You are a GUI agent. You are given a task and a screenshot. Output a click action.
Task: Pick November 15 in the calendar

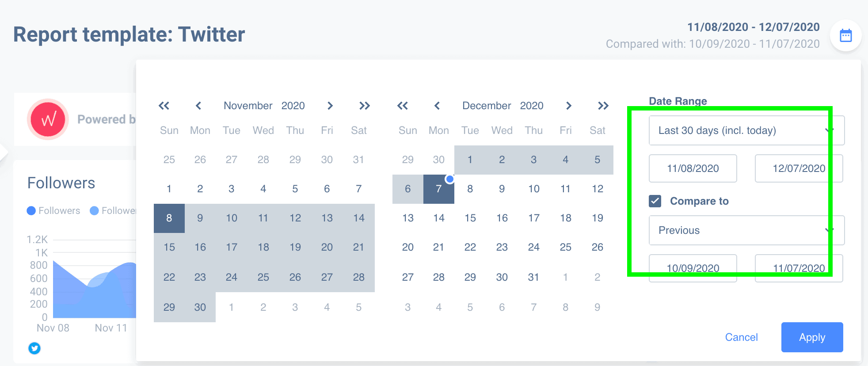(169, 247)
